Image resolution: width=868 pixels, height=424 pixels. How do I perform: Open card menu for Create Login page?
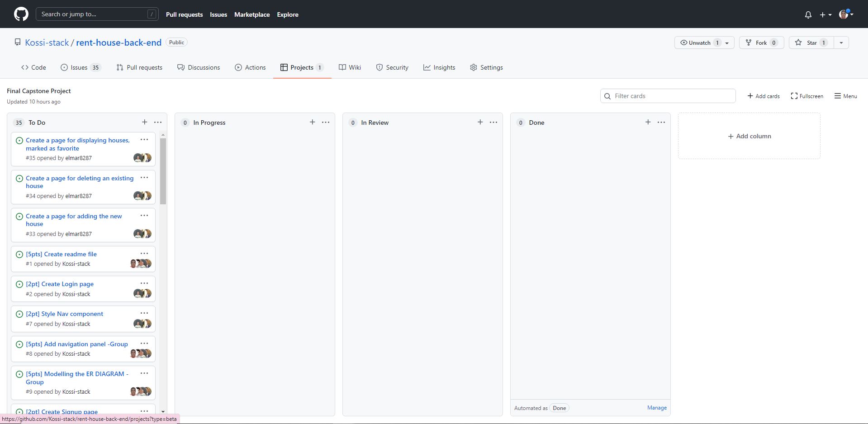[144, 283]
